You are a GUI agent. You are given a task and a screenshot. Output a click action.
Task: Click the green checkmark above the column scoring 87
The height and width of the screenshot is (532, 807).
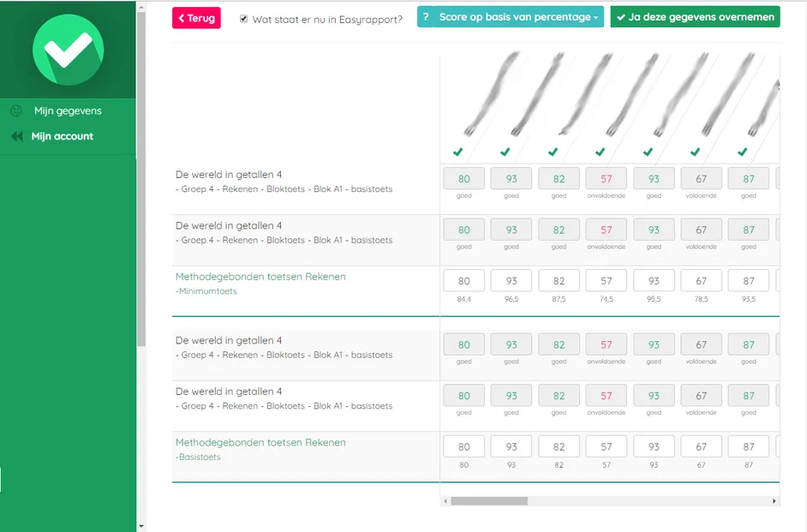(742, 152)
